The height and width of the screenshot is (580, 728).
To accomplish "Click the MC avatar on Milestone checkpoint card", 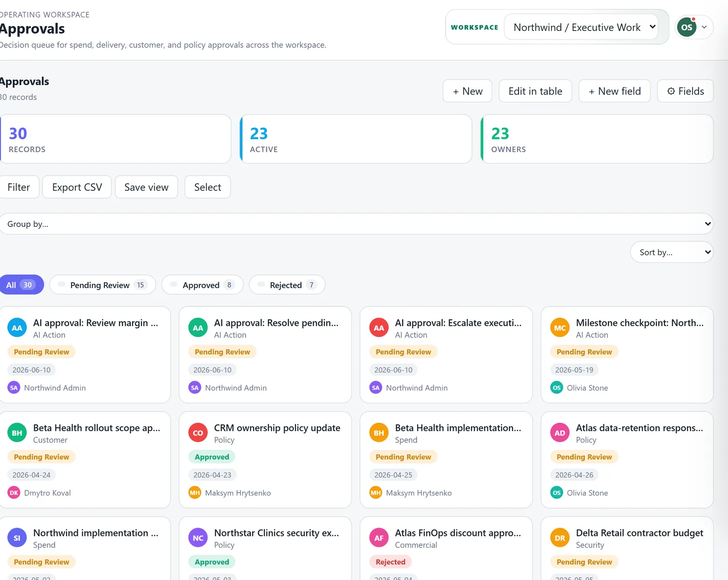I will pyautogui.click(x=560, y=328).
